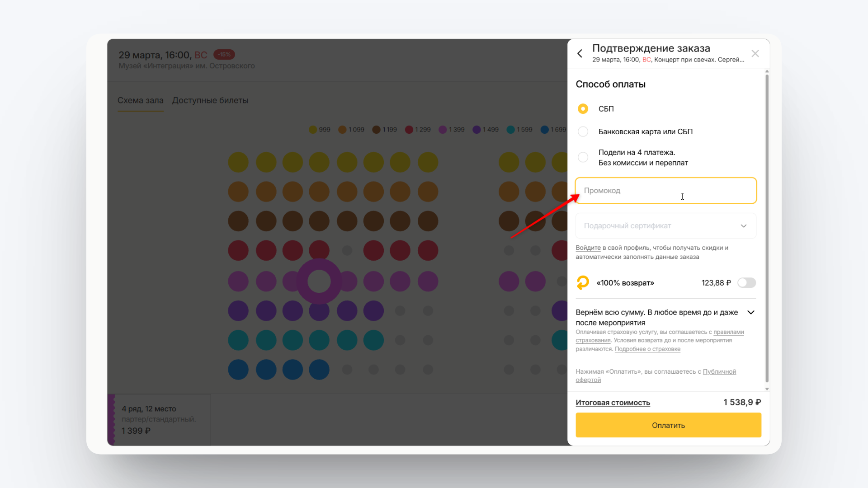Enable the «100% возврат» toggle switch
868x488 pixels.
(x=746, y=283)
